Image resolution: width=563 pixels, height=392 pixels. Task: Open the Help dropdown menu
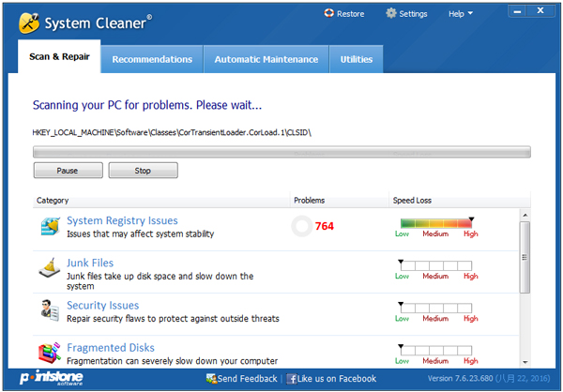pos(461,14)
